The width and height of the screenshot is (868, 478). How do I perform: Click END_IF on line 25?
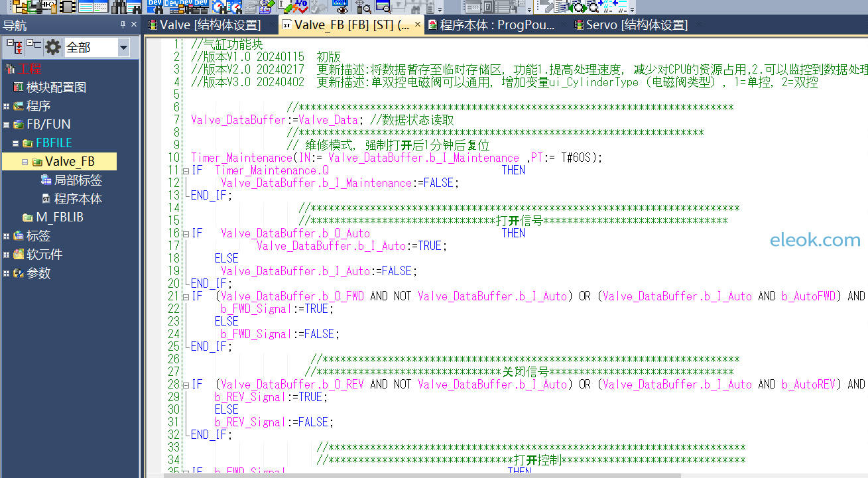pos(210,347)
